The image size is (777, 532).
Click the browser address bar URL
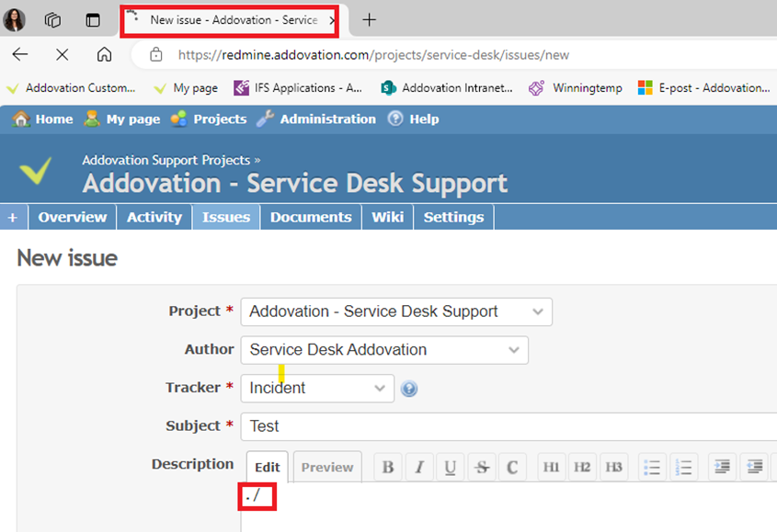point(373,54)
